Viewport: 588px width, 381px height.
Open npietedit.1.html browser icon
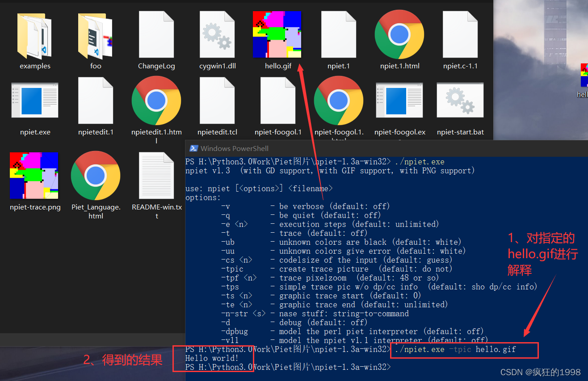point(156,100)
